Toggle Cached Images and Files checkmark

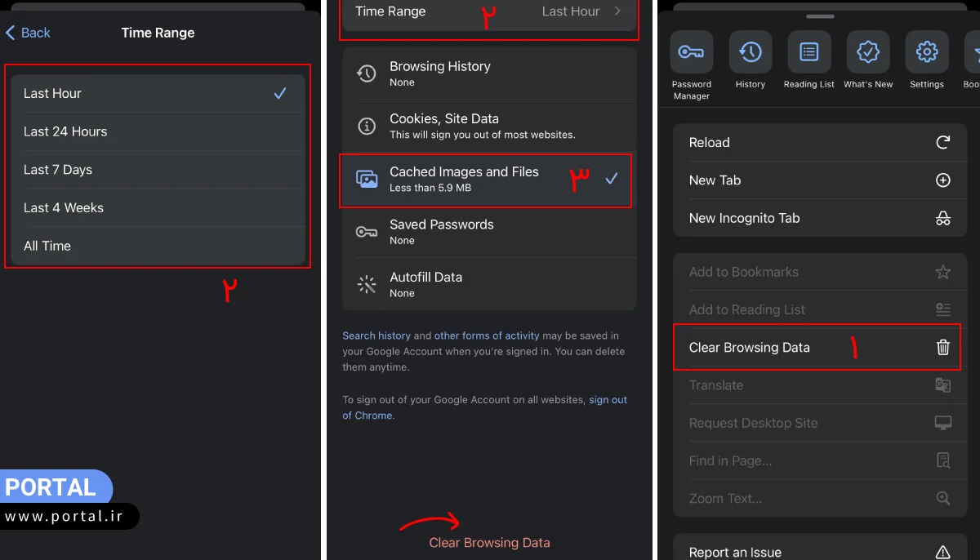point(611,179)
